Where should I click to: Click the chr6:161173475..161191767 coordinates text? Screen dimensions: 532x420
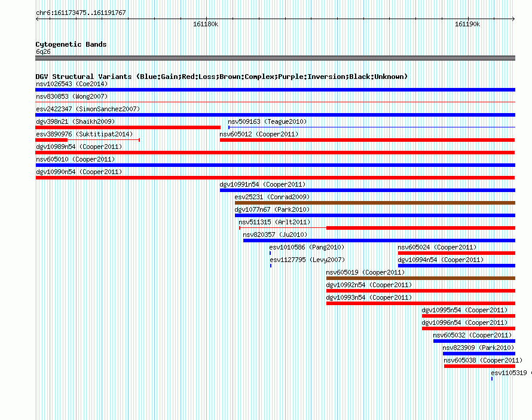(x=81, y=13)
